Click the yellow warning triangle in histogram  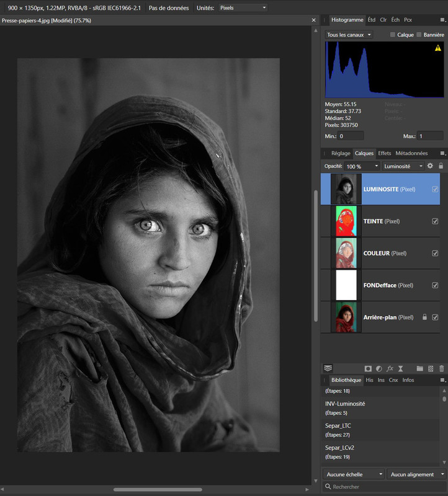click(x=438, y=48)
